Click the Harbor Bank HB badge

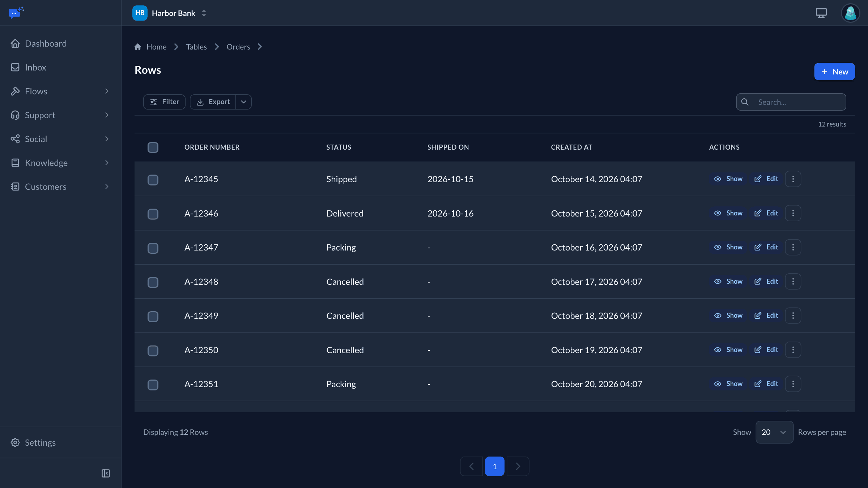pyautogui.click(x=140, y=13)
